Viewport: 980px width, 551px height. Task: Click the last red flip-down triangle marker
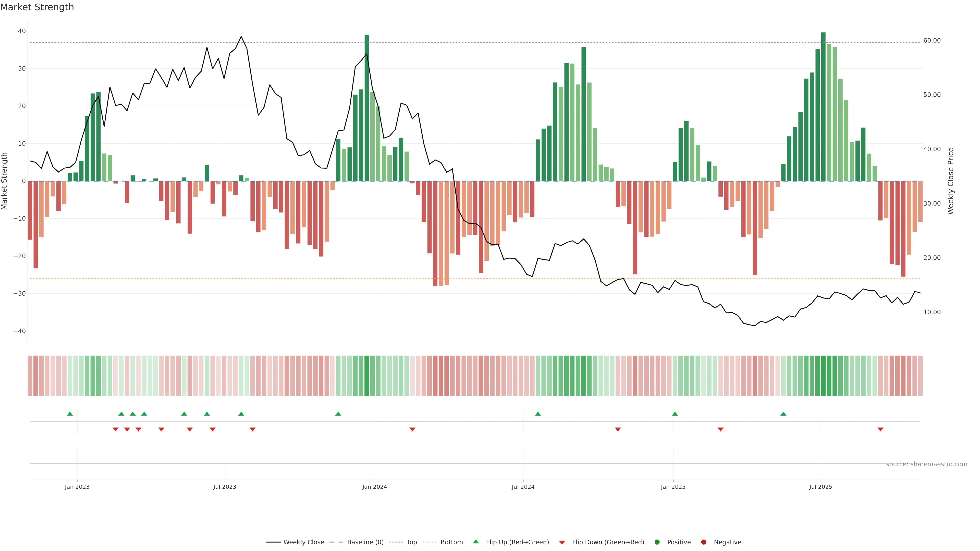(880, 429)
